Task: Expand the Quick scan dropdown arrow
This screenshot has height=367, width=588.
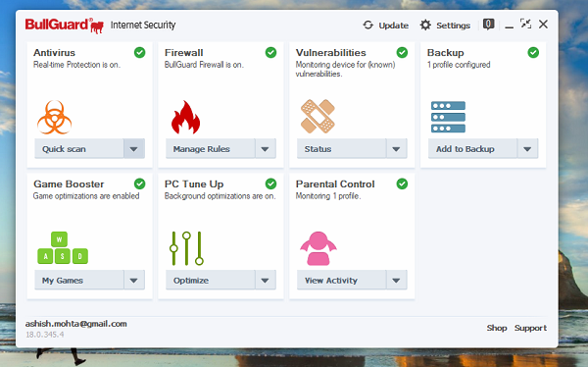Action: [134, 149]
